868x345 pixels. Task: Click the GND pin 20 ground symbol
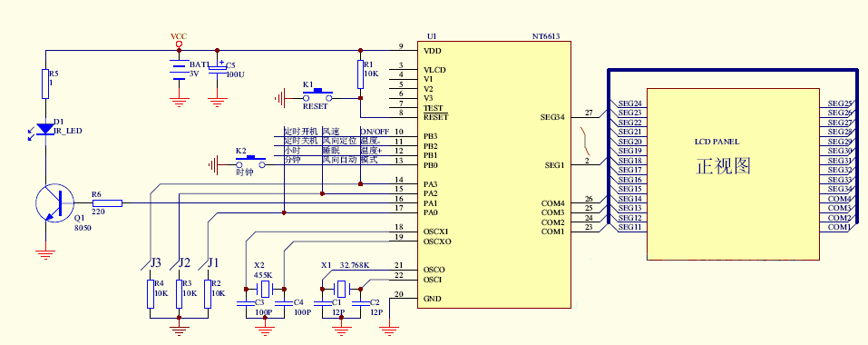(x=390, y=330)
